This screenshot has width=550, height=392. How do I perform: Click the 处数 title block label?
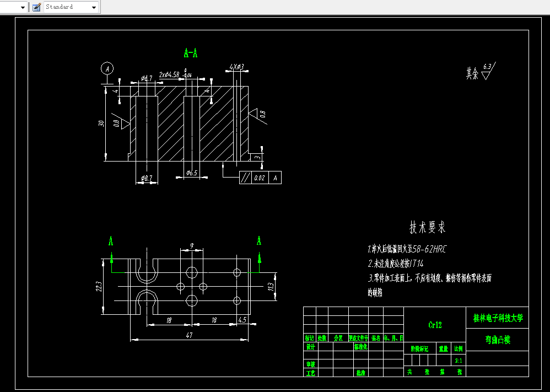[x=322, y=338]
